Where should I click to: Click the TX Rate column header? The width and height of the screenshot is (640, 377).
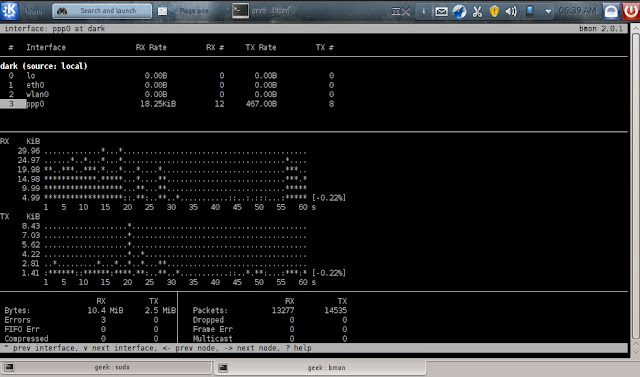tap(261, 47)
